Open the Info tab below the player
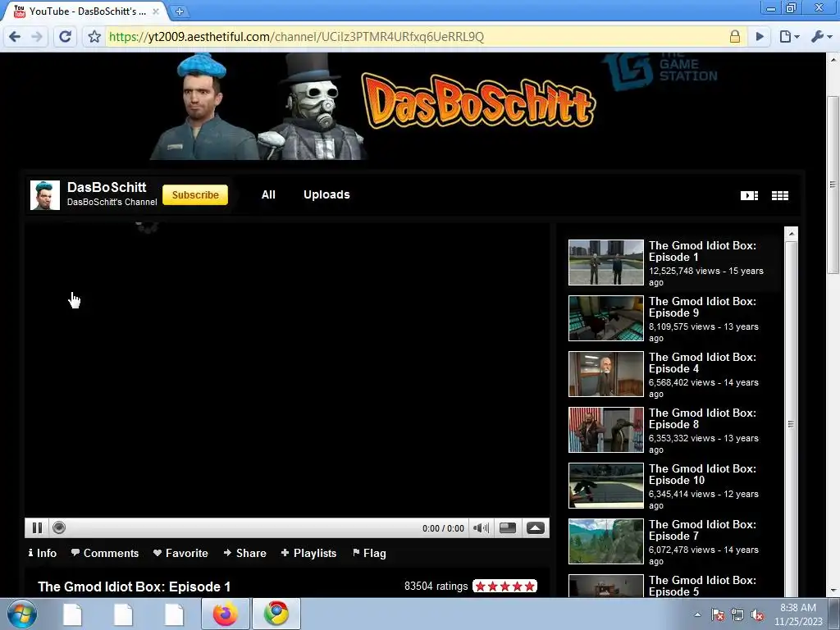 click(x=43, y=553)
